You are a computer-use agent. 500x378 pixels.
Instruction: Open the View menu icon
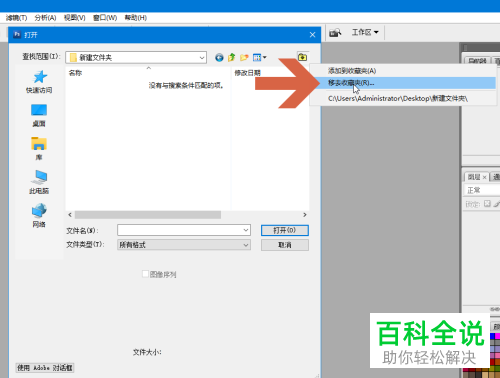pyautogui.click(x=259, y=58)
